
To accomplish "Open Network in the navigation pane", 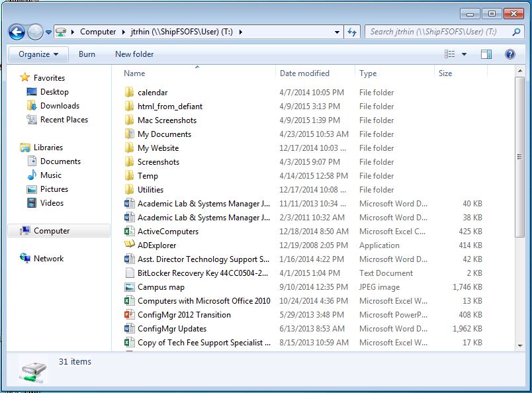I will tap(48, 259).
